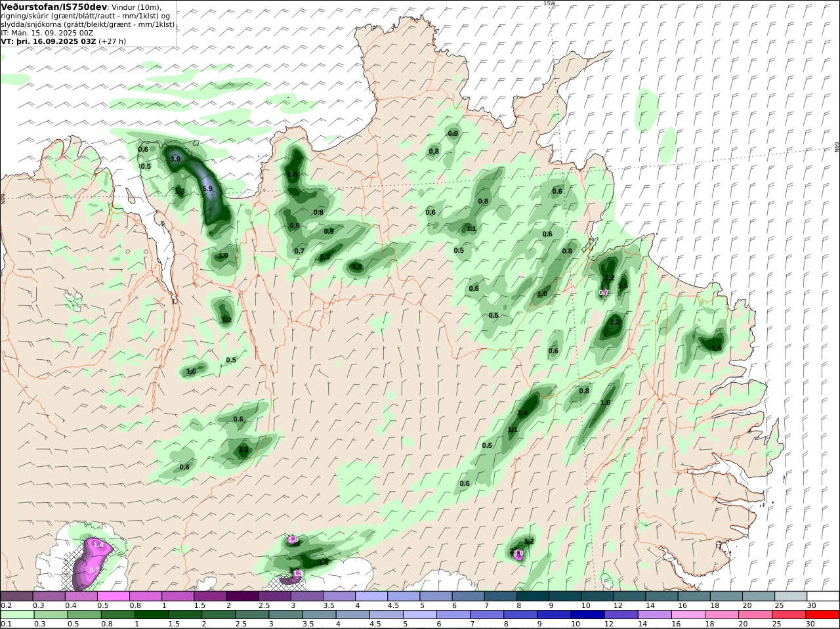Click the 5.9 precipitation value on map

coord(208,189)
